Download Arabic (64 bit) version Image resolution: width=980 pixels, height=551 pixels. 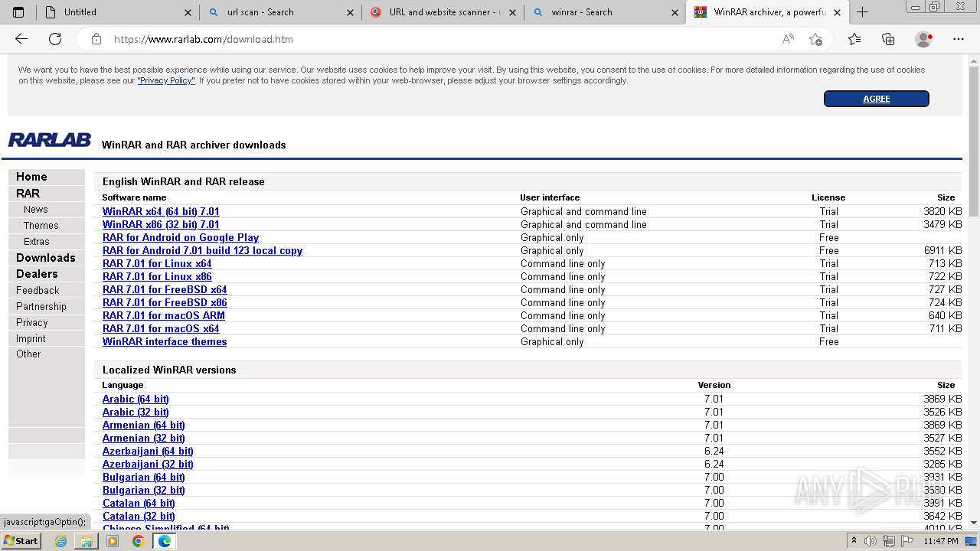tap(136, 399)
